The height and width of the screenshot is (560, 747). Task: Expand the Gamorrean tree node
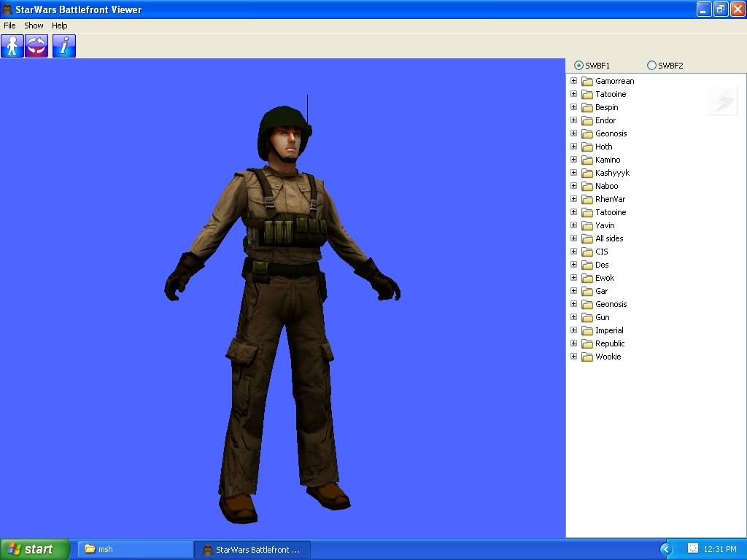(x=573, y=81)
